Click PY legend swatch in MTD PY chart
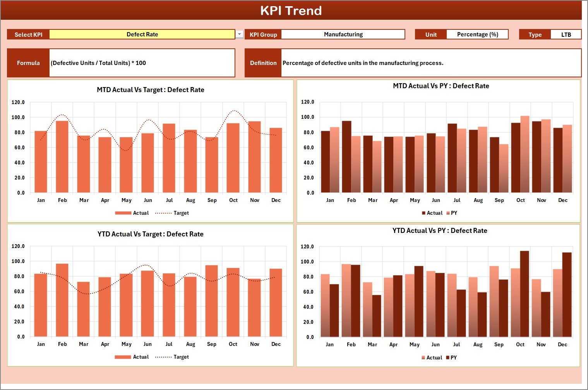 point(448,213)
